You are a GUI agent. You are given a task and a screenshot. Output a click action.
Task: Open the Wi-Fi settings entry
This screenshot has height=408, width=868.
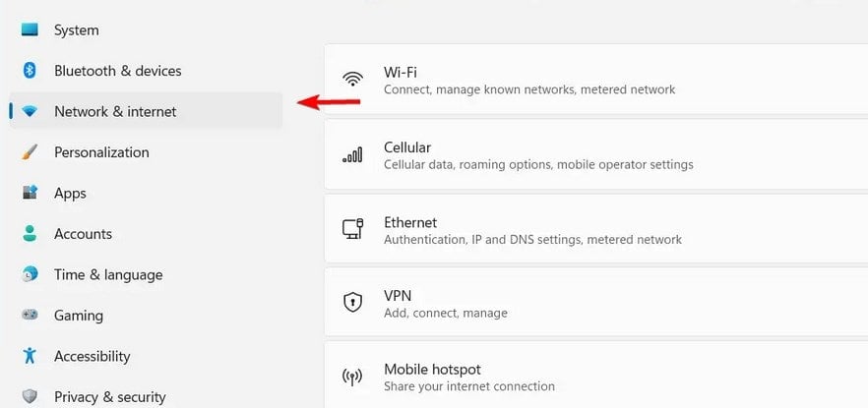coord(595,79)
